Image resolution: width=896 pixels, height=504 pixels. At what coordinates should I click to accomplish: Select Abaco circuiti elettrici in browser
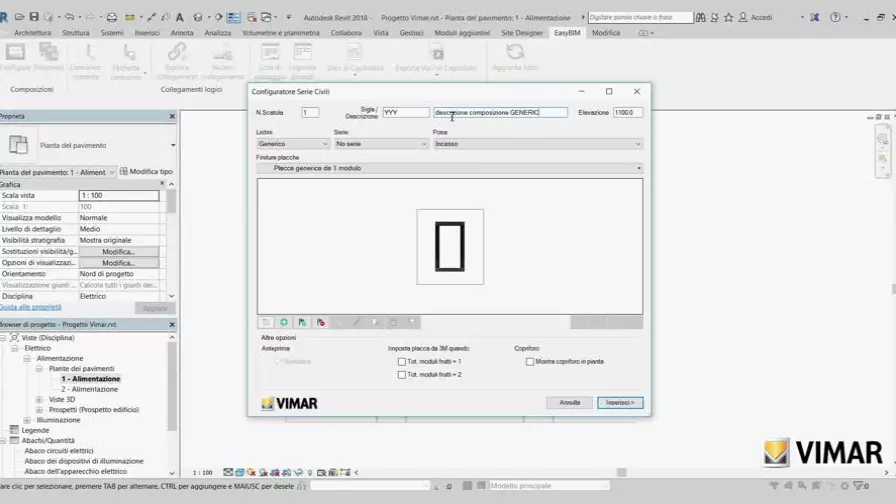pos(59,451)
